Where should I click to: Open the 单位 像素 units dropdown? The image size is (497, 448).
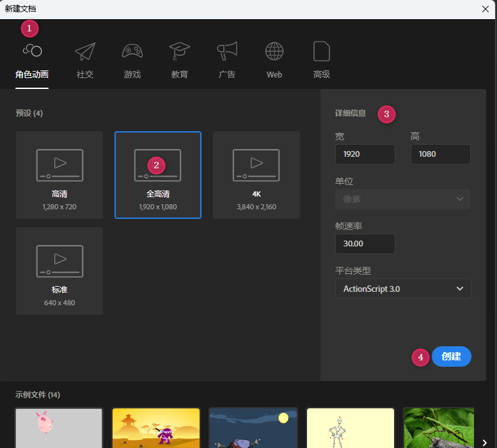(x=403, y=199)
